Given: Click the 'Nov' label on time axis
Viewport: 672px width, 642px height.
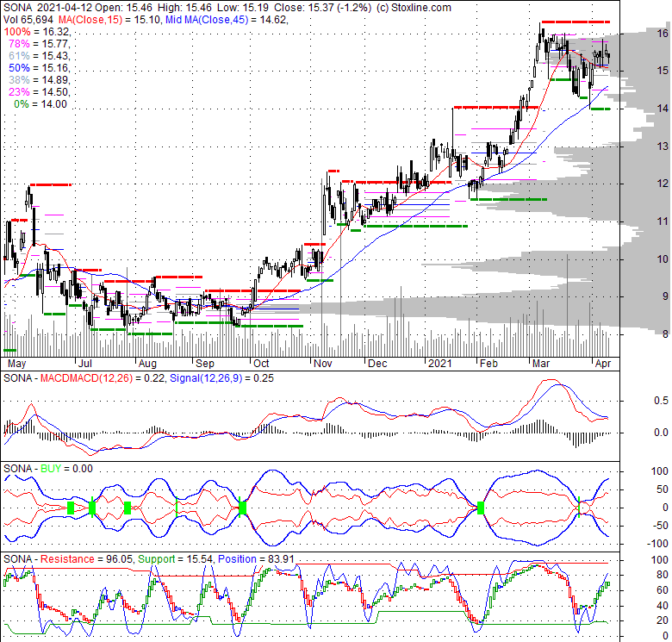Looking at the screenshot, I should 323,364.
